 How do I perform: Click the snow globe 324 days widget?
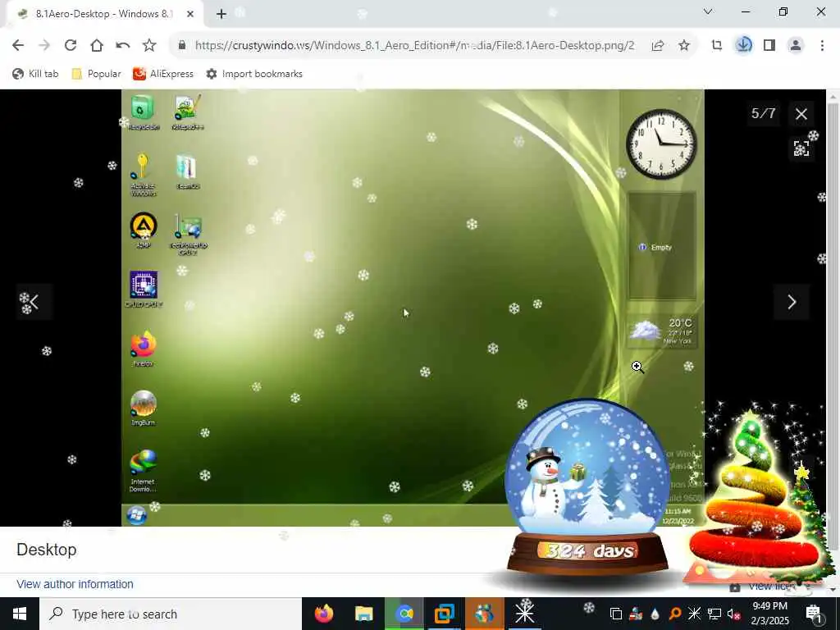(587, 487)
